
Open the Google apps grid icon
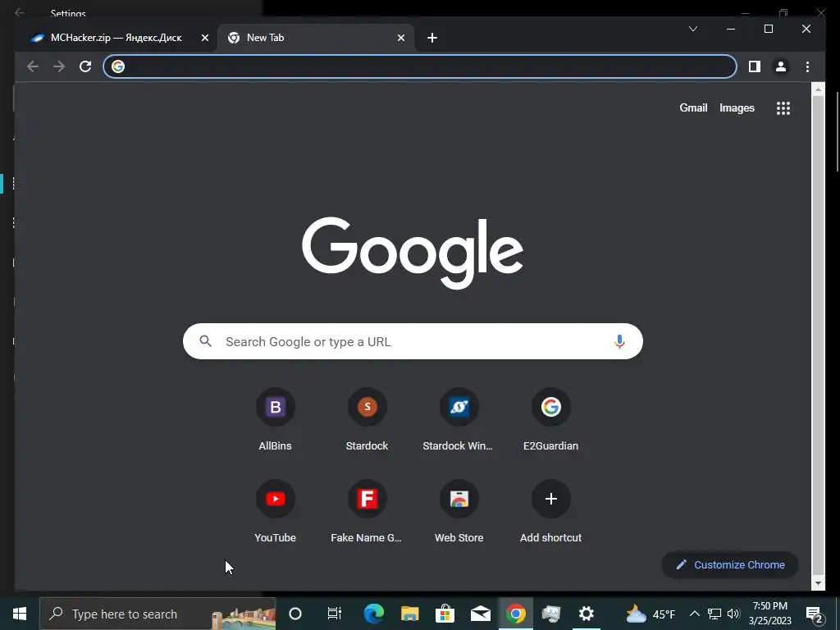pyautogui.click(x=783, y=108)
